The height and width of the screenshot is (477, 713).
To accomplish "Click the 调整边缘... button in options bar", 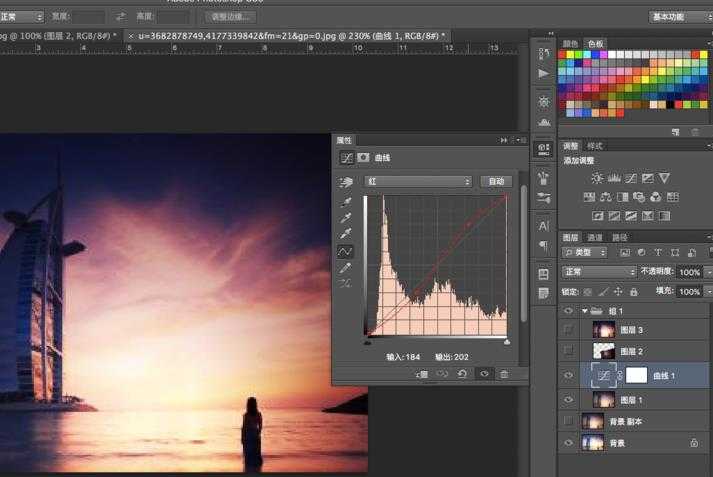I will 229,17.
